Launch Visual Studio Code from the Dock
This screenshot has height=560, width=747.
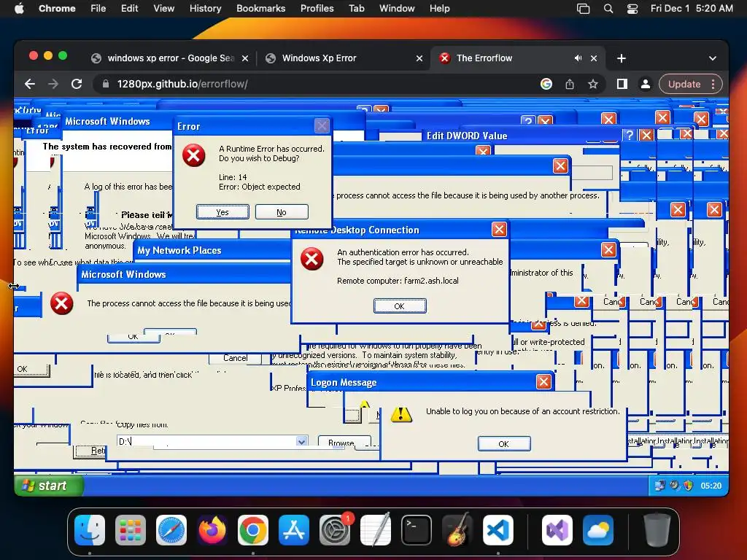[x=498, y=530]
